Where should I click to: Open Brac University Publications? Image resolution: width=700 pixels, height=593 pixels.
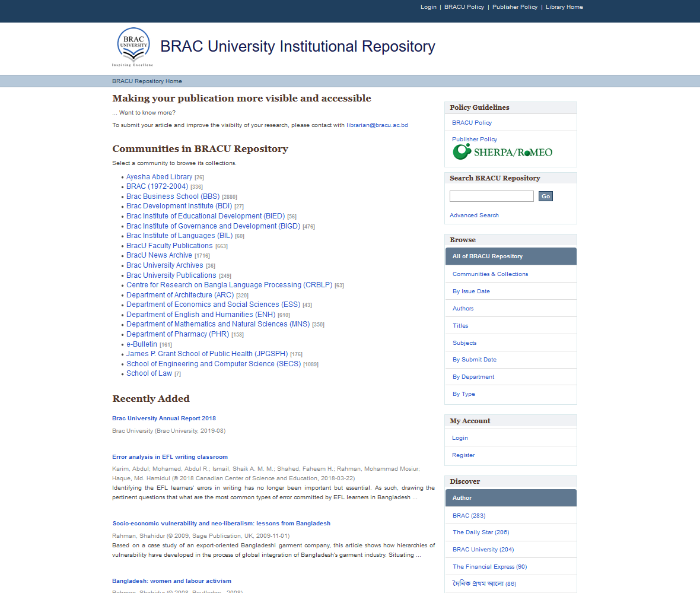pyautogui.click(x=171, y=275)
